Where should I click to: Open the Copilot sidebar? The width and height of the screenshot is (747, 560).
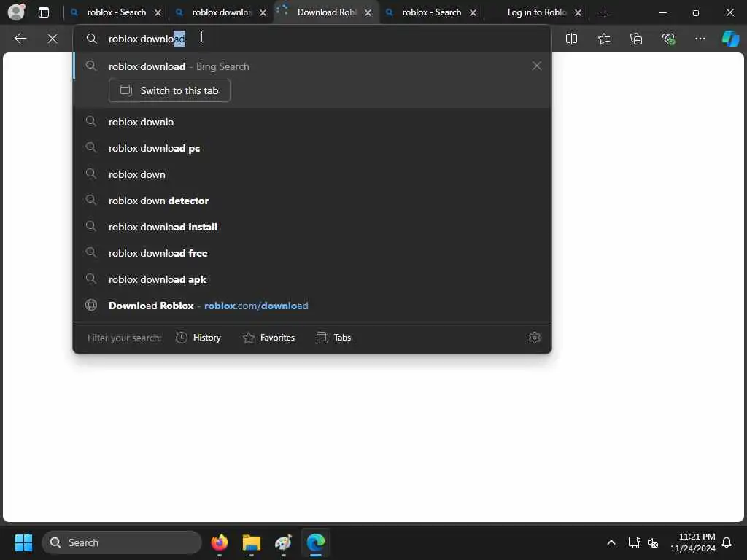(730, 39)
